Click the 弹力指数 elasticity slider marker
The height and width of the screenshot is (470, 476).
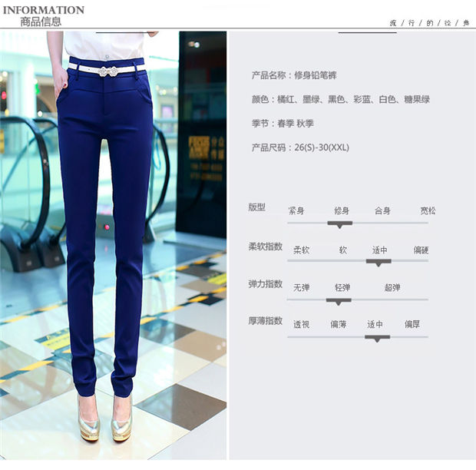339,302
